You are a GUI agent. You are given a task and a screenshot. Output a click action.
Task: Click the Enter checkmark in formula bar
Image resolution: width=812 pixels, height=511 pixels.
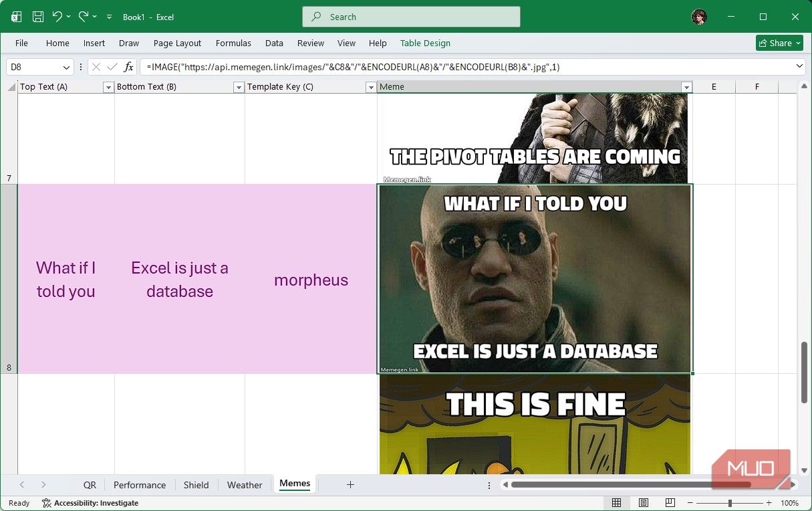(x=112, y=67)
